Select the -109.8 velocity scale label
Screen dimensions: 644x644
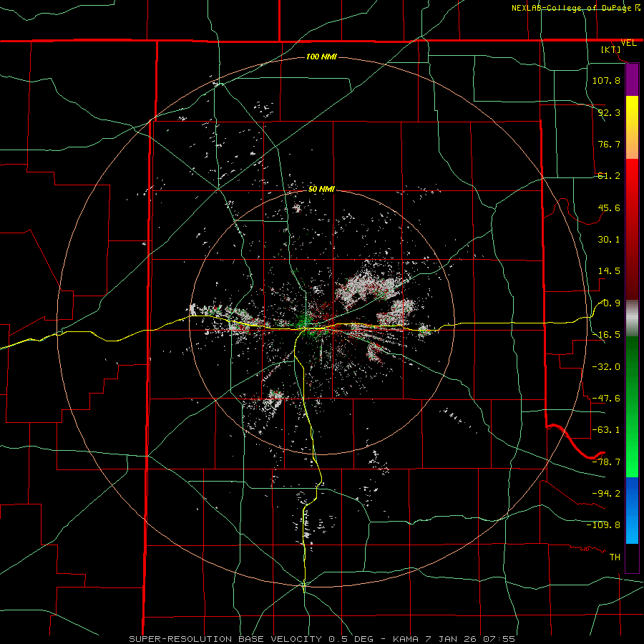coord(603,525)
